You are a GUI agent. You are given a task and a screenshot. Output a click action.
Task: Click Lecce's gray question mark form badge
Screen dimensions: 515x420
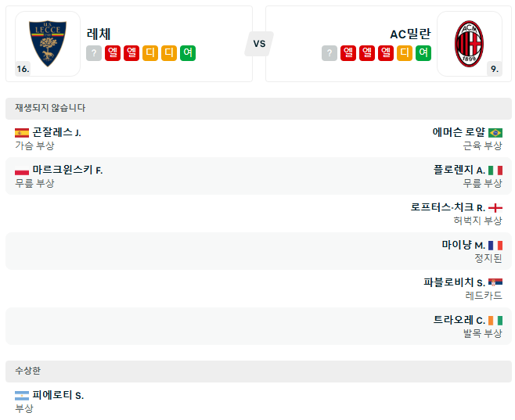pyautogui.click(x=94, y=53)
